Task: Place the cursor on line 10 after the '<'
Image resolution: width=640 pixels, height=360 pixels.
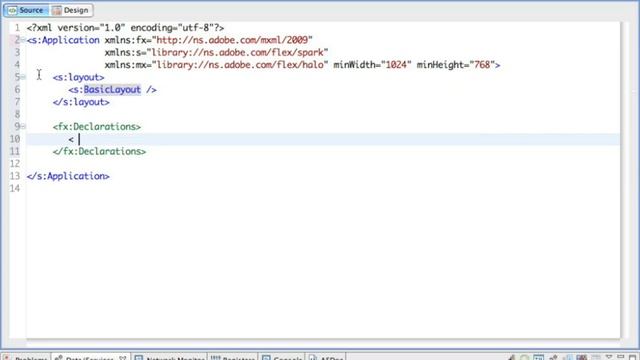Action: coord(79,139)
